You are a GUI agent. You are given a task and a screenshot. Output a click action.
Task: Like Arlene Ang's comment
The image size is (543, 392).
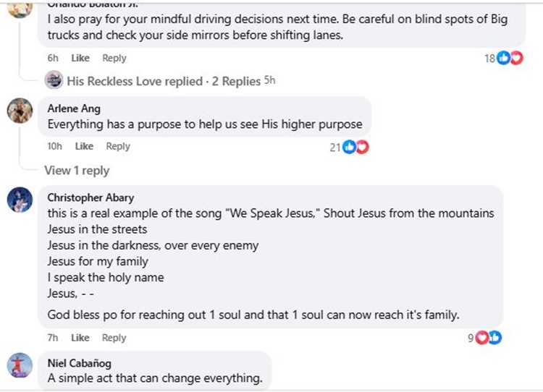pyautogui.click(x=84, y=146)
